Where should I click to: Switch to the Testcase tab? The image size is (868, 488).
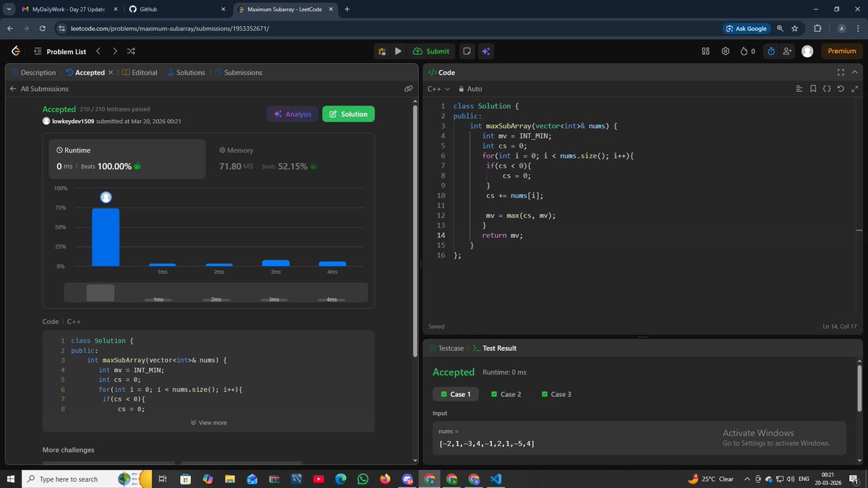click(x=447, y=348)
